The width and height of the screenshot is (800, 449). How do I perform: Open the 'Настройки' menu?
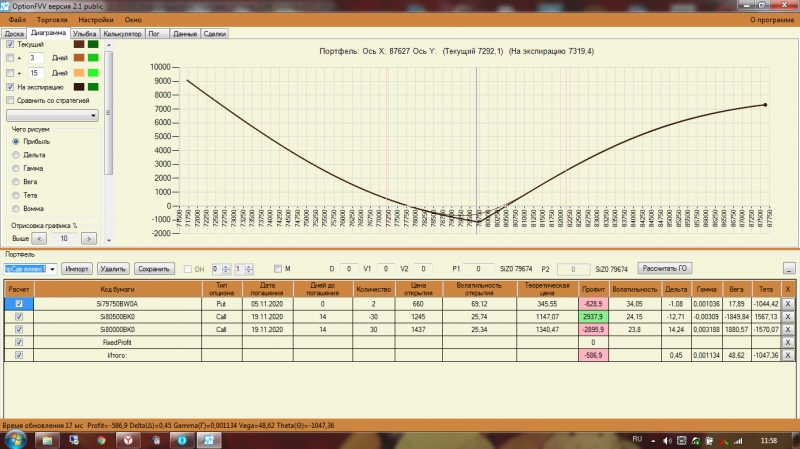96,20
